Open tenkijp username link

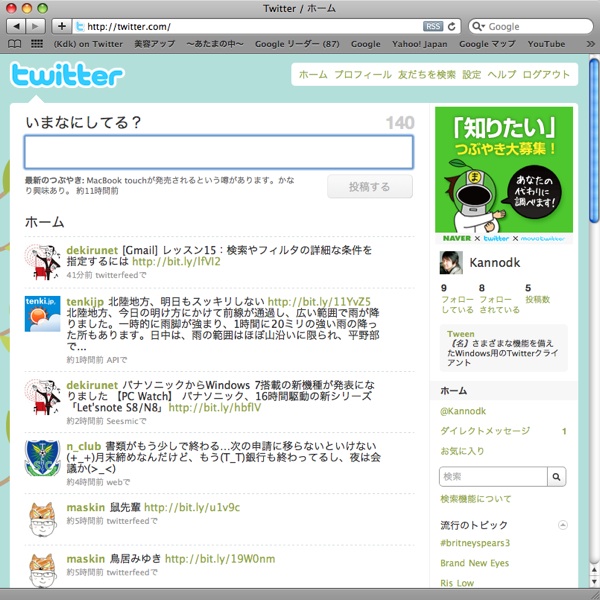(x=85, y=302)
